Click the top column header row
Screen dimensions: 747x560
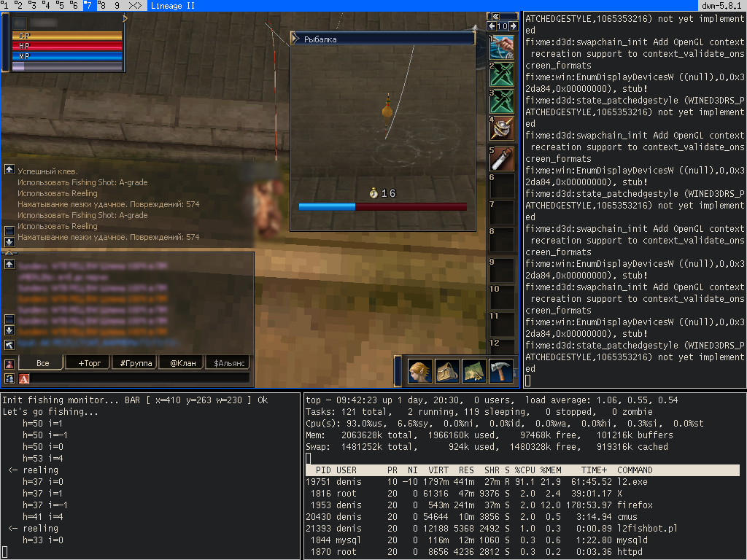pyautogui.click(x=522, y=470)
